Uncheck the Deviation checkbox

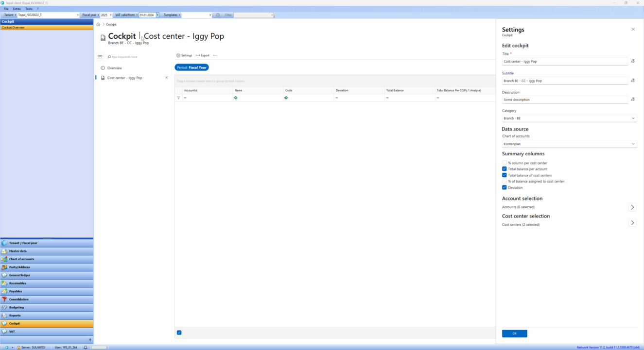tap(504, 187)
